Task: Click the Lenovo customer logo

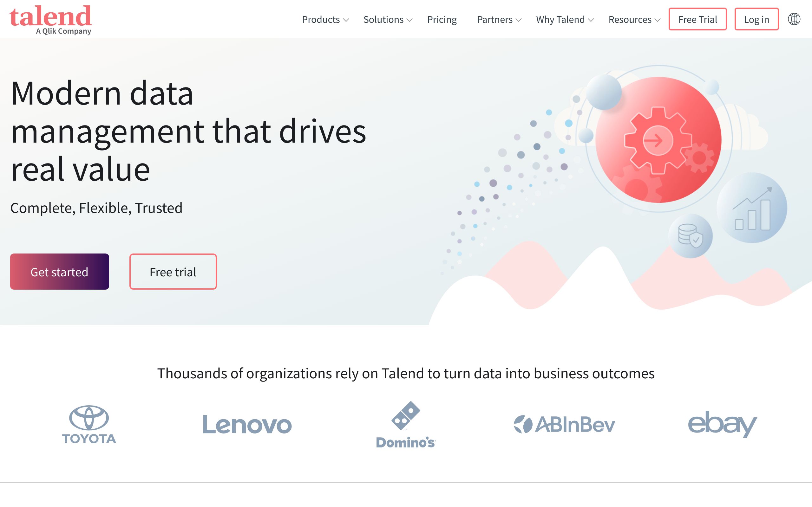Action: pyautogui.click(x=247, y=425)
